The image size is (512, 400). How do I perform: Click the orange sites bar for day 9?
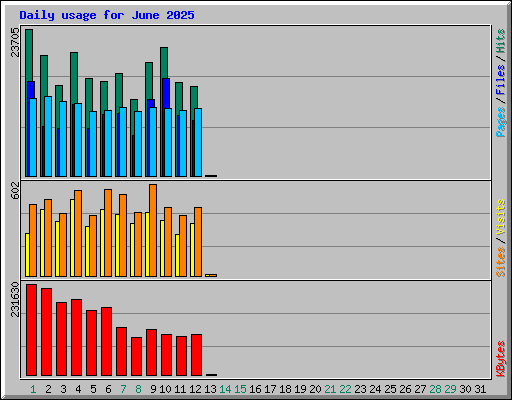(x=153, y=230)
